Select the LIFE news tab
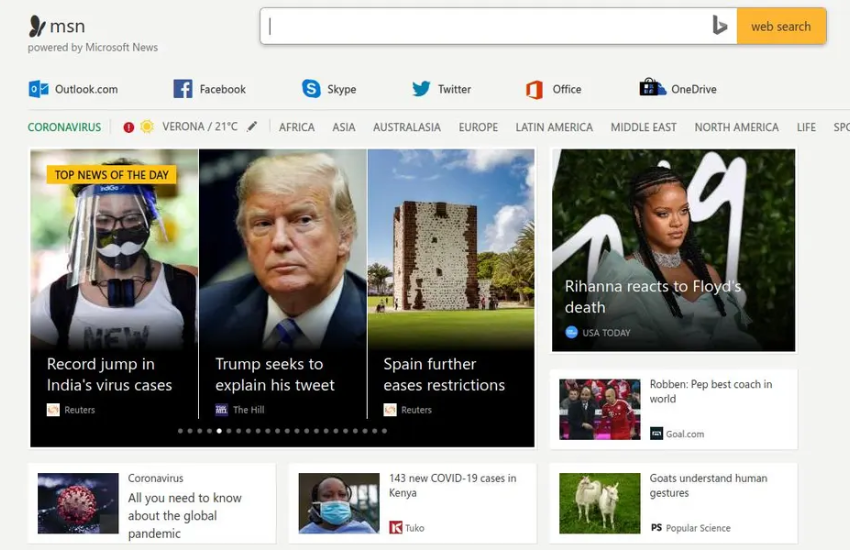Screen dimensions: 850x550 pyautogui.click(x=806, y=127)
